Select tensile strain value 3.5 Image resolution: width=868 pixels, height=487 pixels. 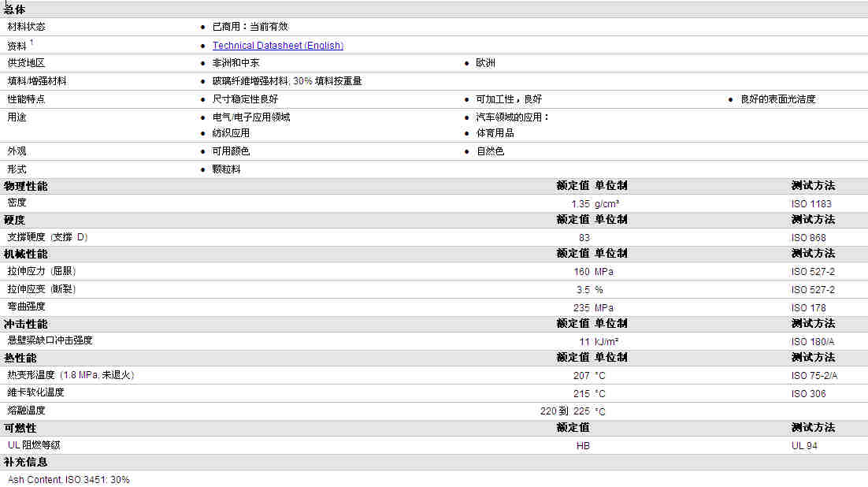[583, 290]
